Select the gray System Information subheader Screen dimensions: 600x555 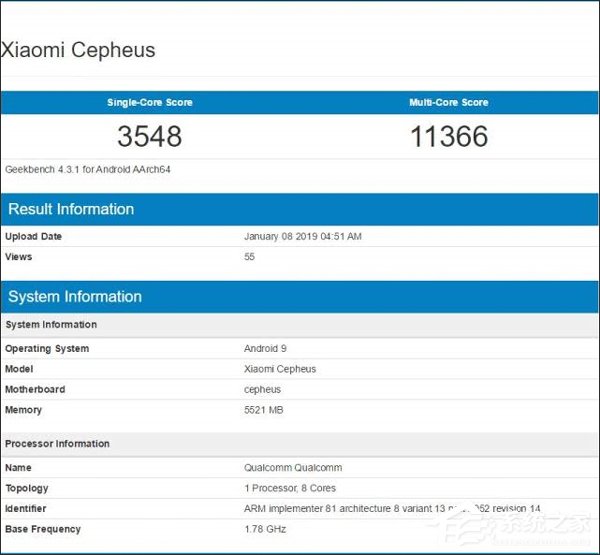tap(300, 325)
